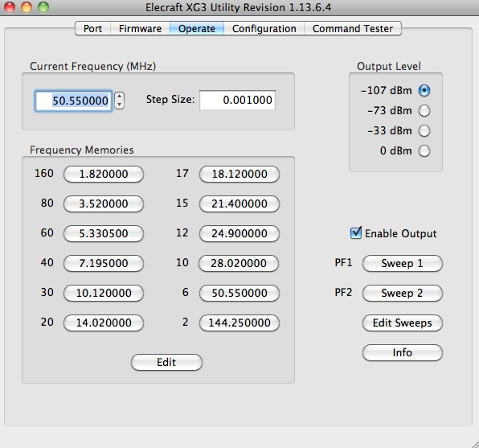Recall 15m memory 21.400000

(239, 203)
